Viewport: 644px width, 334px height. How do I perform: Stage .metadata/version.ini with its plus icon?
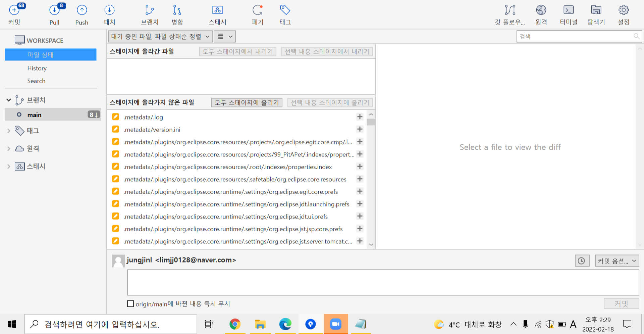tap(360, 129)
